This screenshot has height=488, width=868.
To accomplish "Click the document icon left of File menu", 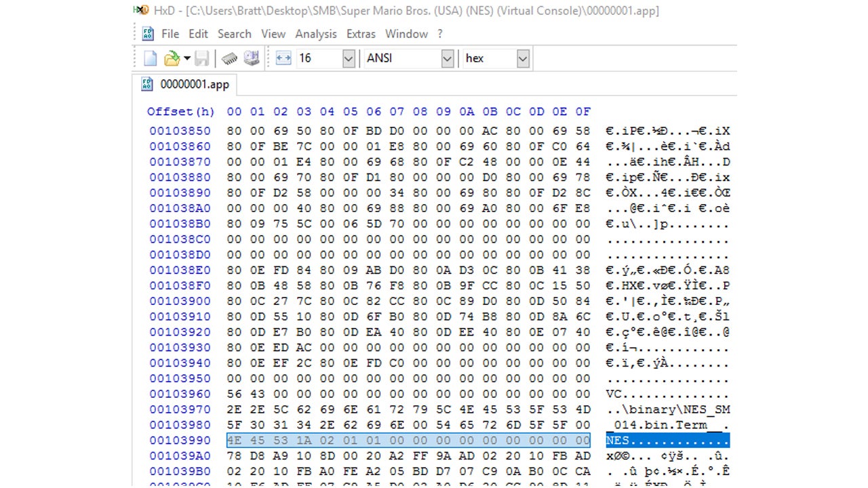I will 148,34.
